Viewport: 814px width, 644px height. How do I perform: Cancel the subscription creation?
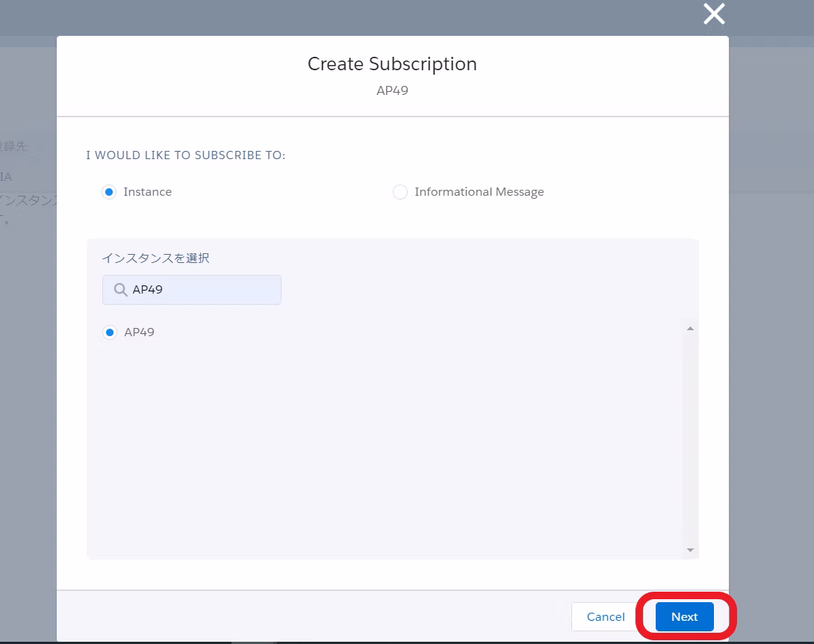point(606,616)
